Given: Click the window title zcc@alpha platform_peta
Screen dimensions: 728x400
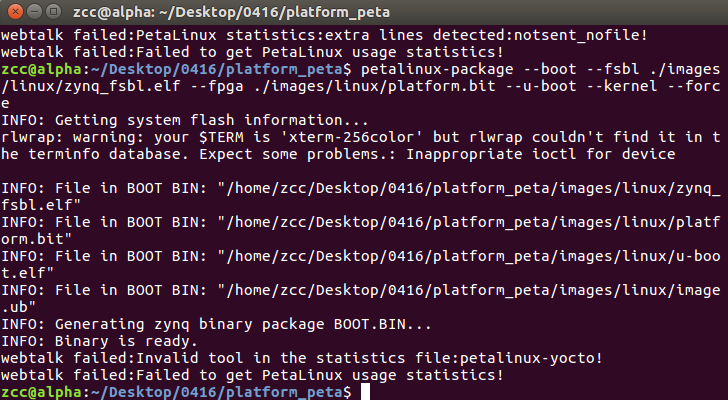Looking at the screenshot, I should (x=231, y=12).
